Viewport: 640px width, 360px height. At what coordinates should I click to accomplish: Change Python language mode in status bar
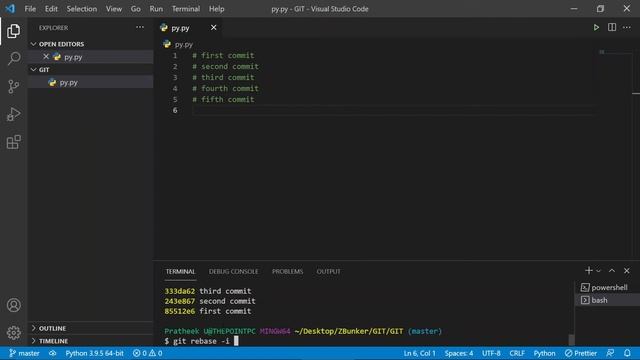[544, 353]
